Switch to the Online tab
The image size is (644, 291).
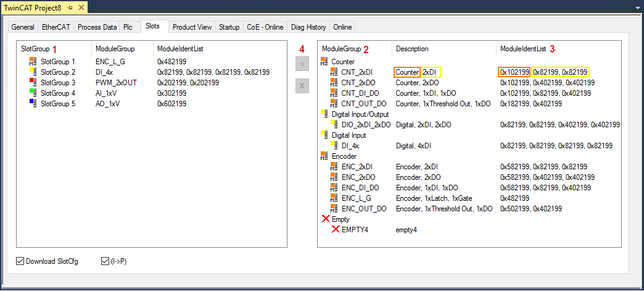tap(342, 27)
